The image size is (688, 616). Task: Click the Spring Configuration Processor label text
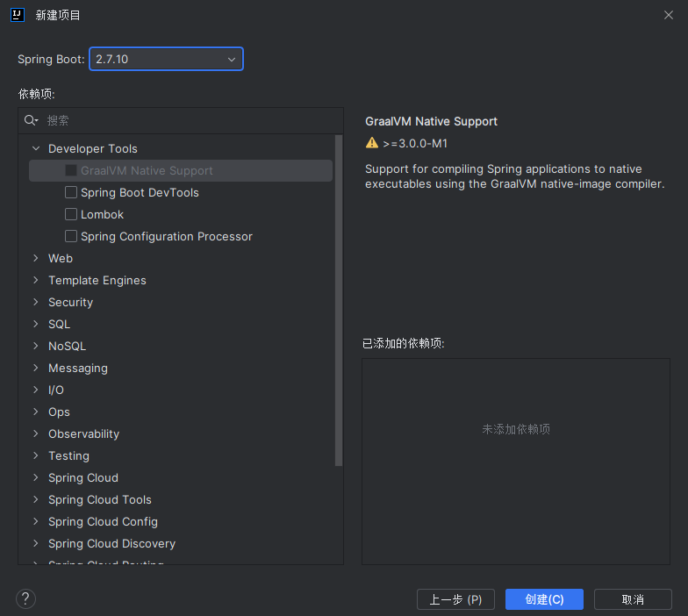[x=167, y=237]
